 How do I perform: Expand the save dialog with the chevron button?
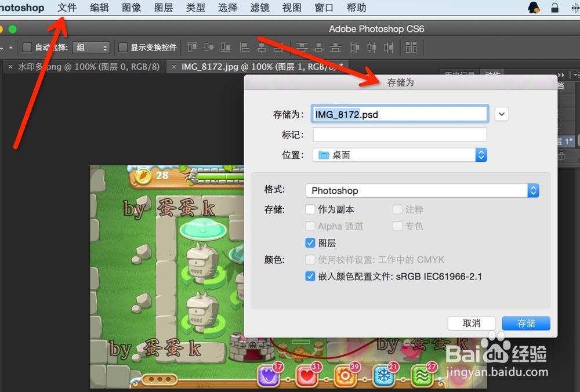502,114
